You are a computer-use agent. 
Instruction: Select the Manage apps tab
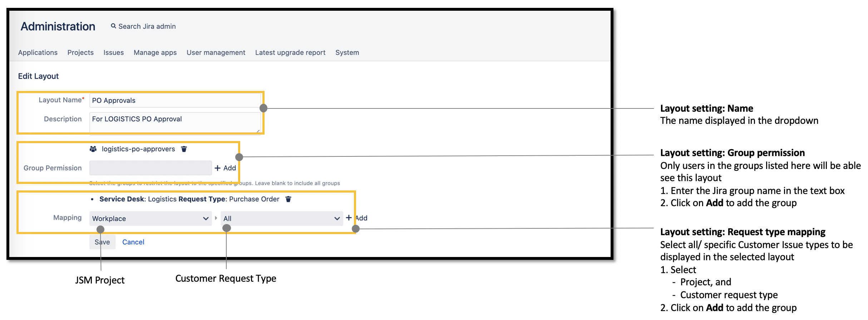point(155,53)
